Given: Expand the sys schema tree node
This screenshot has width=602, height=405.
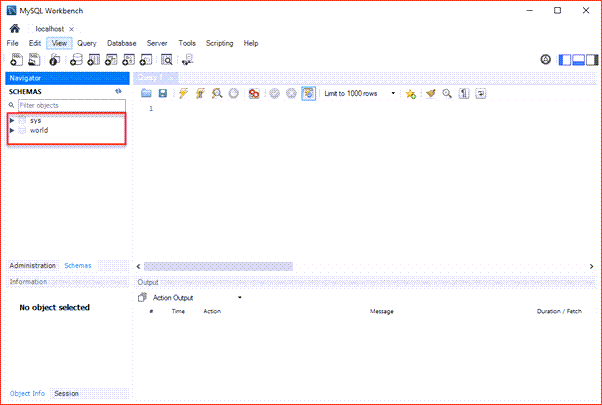Looking at the screenshot, I should click(12, 120).
